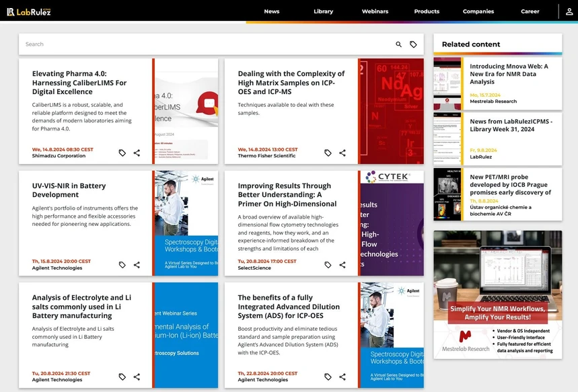
Task: Click date Th, 22.8.2024 20:00 CEST
Action: pyautogui.click(x=268, y=373)
